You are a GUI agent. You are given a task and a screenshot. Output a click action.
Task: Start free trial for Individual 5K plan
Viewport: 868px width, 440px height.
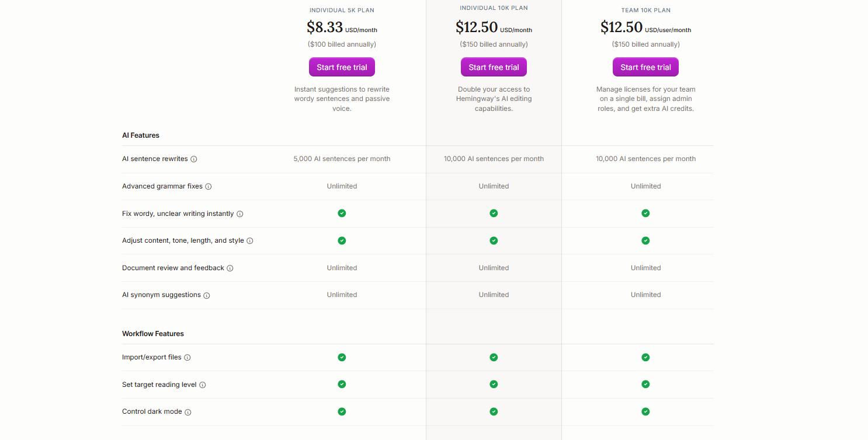tap(342, 67)
